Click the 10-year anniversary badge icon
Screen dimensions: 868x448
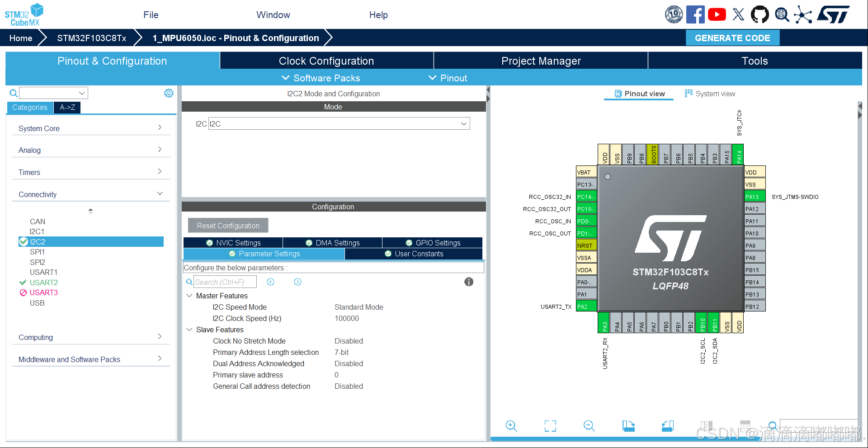[x=674, y=14]
